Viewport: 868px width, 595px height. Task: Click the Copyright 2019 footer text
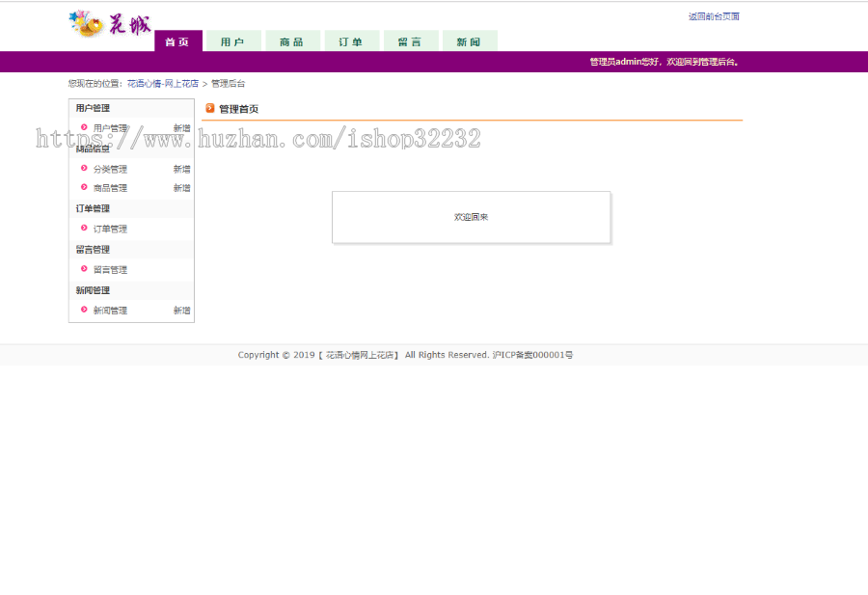point(405,355)
